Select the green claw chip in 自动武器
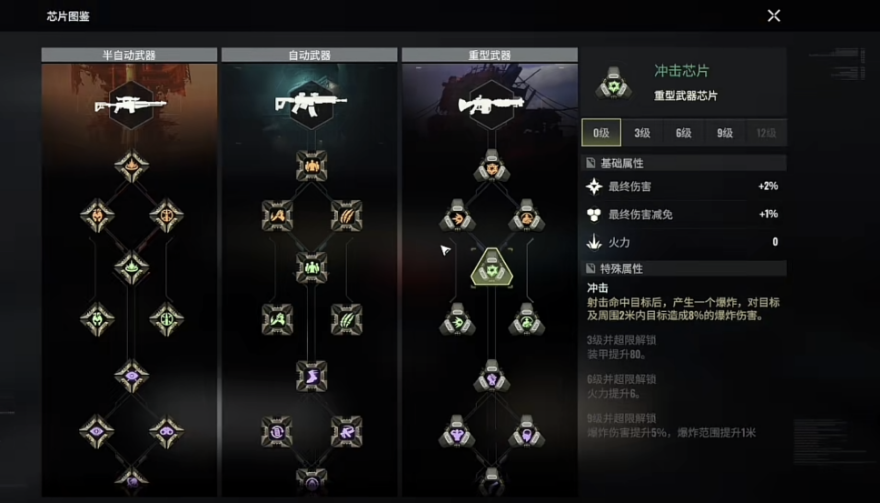Image resolution: width=880 pixels, height=503 pixels. 346,319
